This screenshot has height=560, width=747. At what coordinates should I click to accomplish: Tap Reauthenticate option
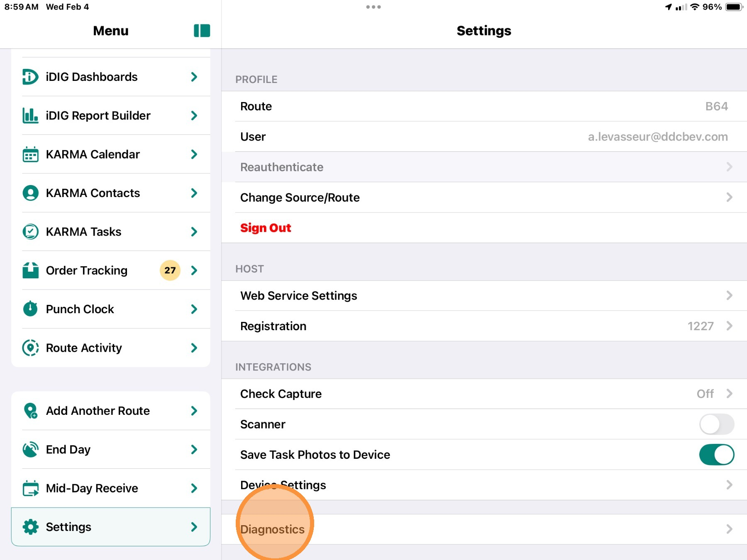484,167
